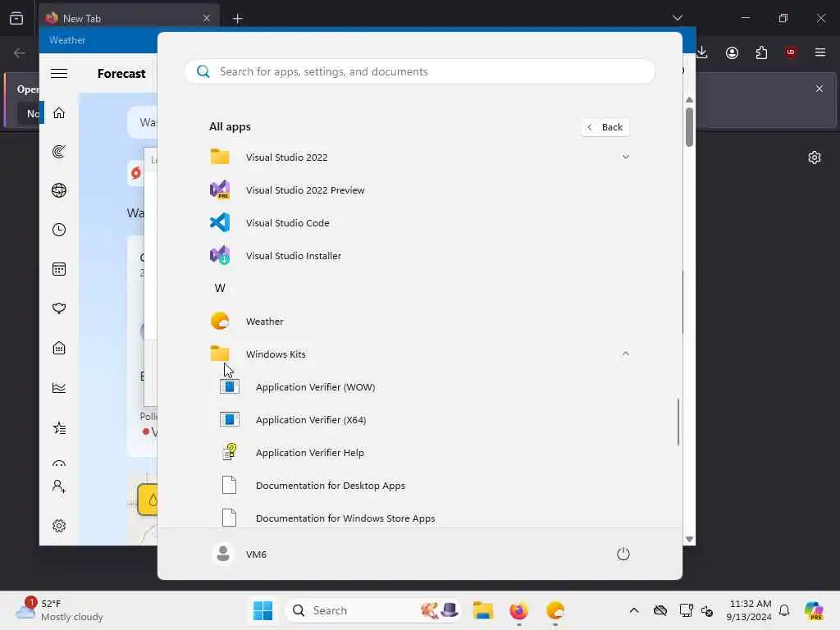Go back from All apps list
This screenshot has height=630, width=840.
[605, 127]
